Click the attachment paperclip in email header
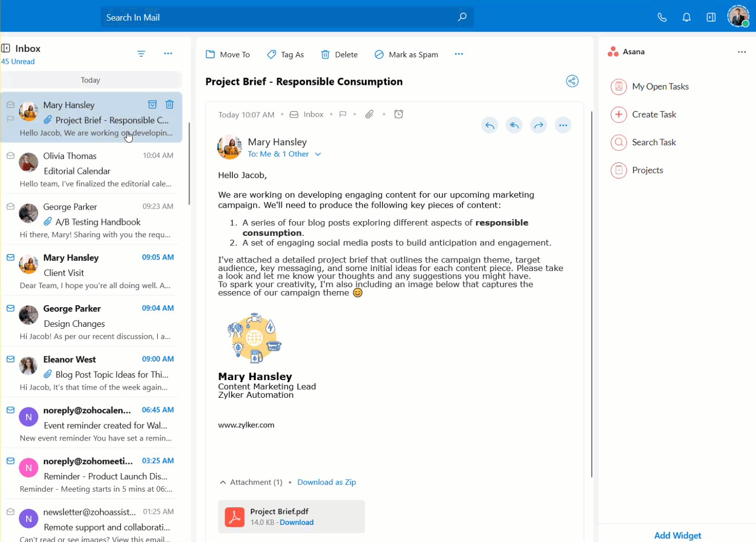 (x=369, y=114)
